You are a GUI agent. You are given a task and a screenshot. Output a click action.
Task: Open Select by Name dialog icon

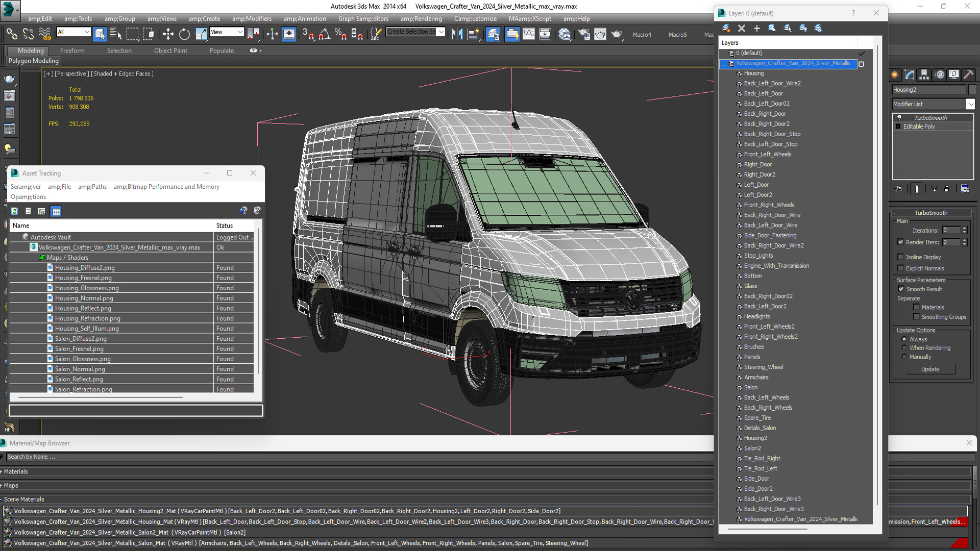(116, 34)
